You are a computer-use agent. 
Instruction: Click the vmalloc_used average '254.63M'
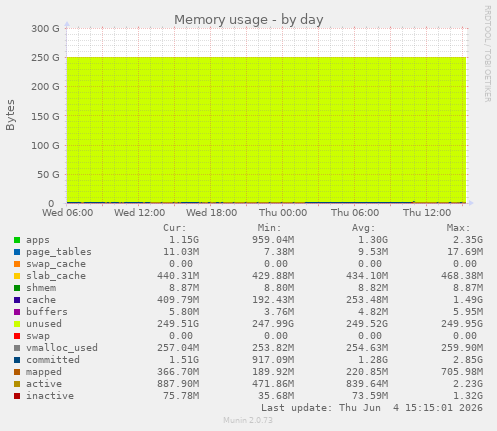[x=367, y=348]
